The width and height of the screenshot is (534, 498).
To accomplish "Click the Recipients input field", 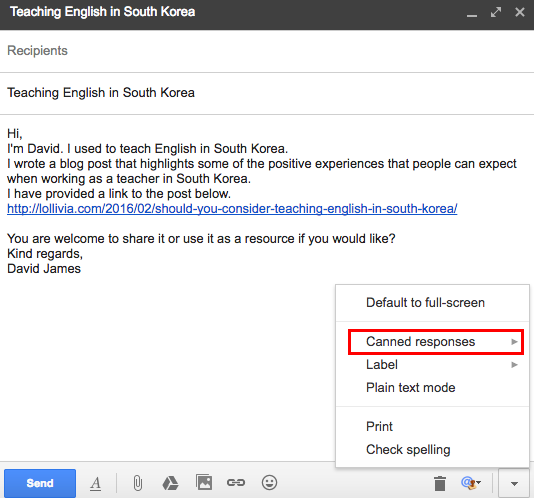I will click(267, 51).
